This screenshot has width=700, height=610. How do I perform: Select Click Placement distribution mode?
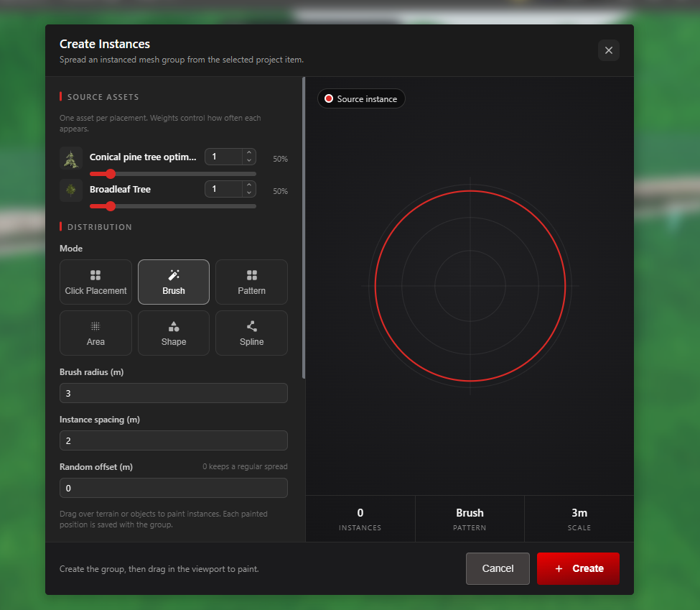coord(95,282)
